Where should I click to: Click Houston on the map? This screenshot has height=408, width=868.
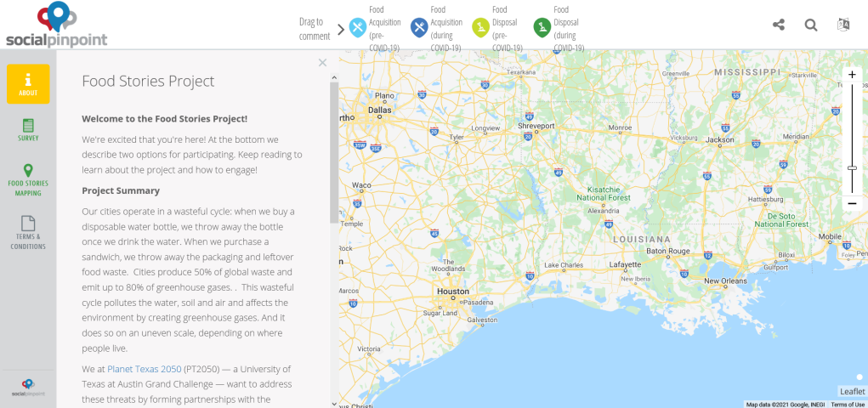(453, 292)
